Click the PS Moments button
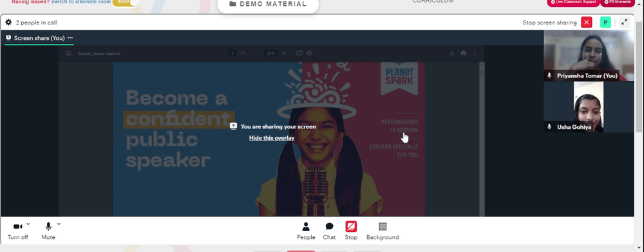 [618, 3]
